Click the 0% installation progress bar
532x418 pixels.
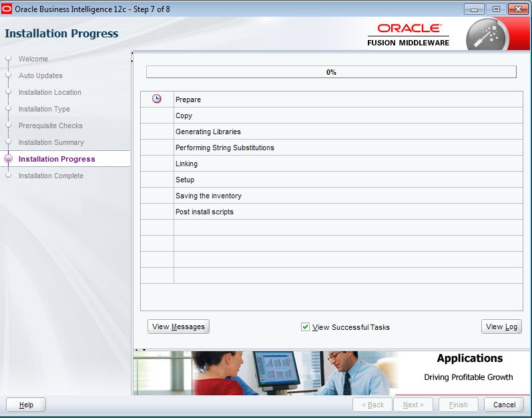click(x=331, y=72)
